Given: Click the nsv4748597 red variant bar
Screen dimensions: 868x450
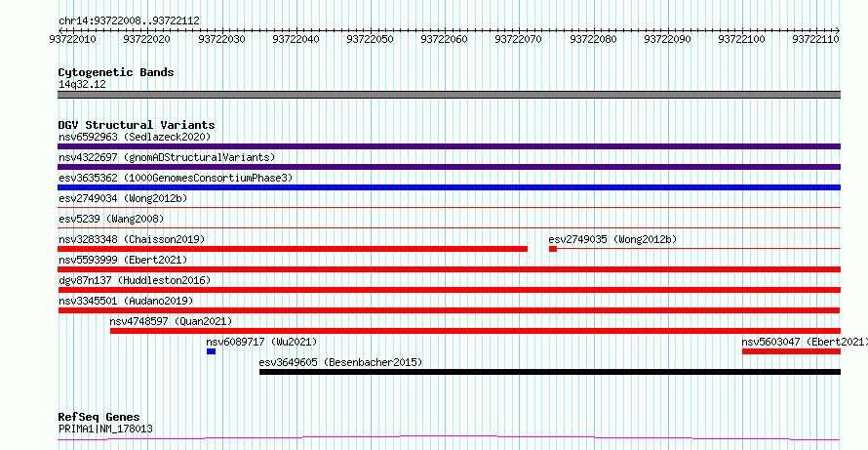Looking at the screenshot, I should click(x=475, y=331).
